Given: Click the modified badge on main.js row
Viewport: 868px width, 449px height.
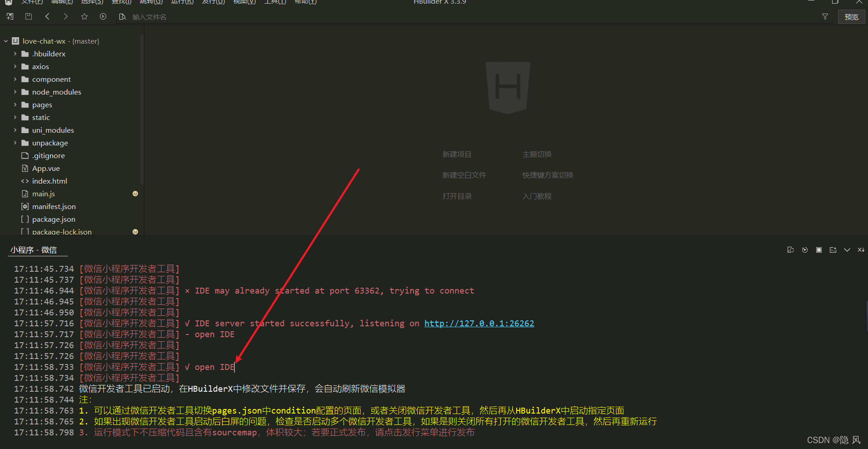Looking at the screenshot, I should [135, 194].
